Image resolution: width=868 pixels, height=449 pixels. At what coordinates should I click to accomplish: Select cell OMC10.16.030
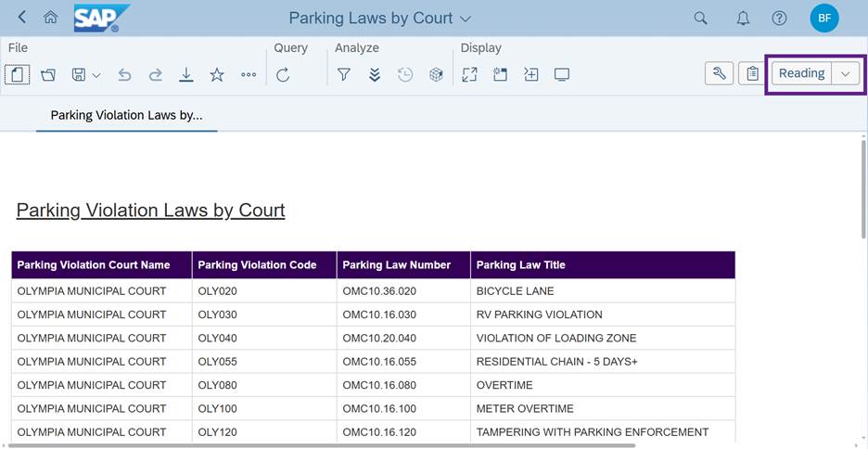point(403,314)
